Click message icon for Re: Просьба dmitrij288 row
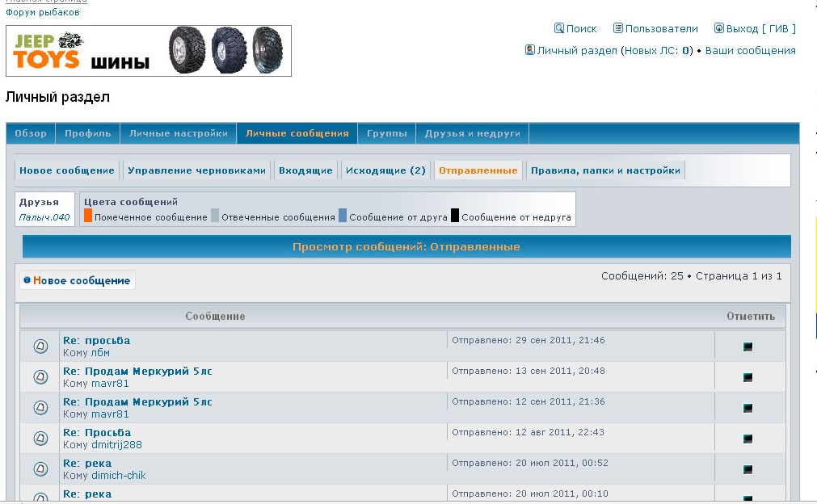 tap(40, 439)
